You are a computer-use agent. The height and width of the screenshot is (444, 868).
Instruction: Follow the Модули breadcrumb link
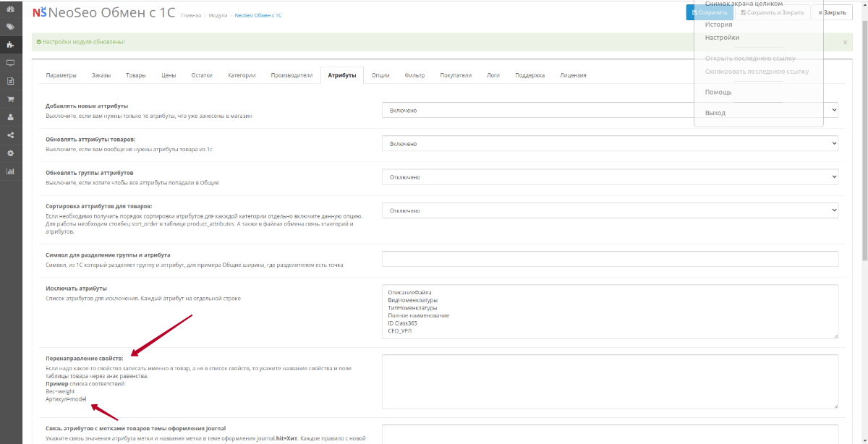218,15
